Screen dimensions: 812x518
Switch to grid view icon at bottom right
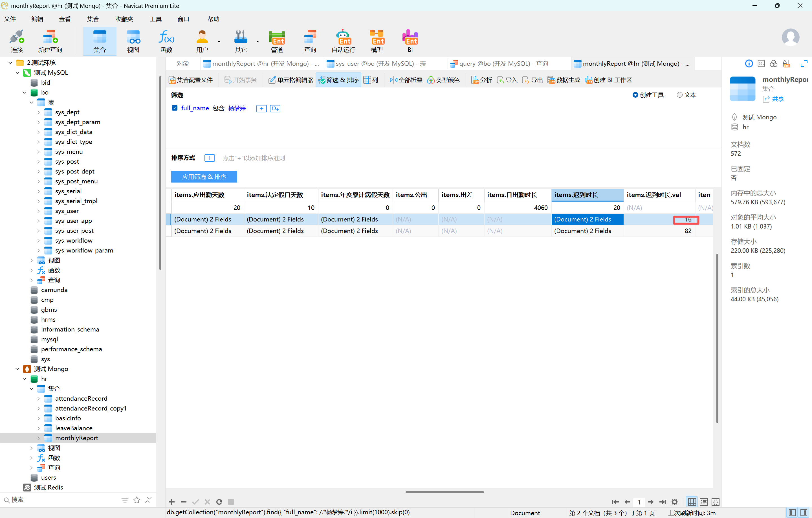[x=692, y=502]
